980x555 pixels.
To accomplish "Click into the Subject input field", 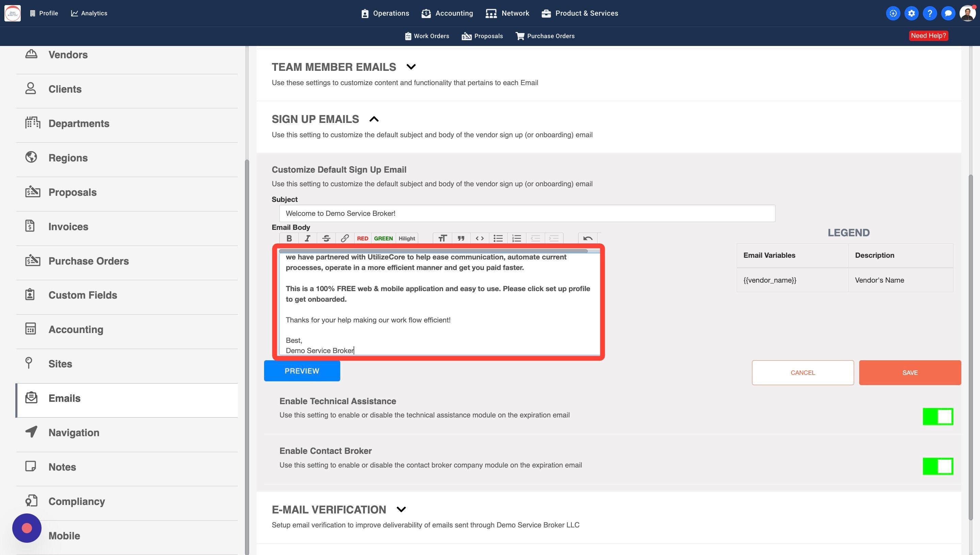I will (527, 213).
